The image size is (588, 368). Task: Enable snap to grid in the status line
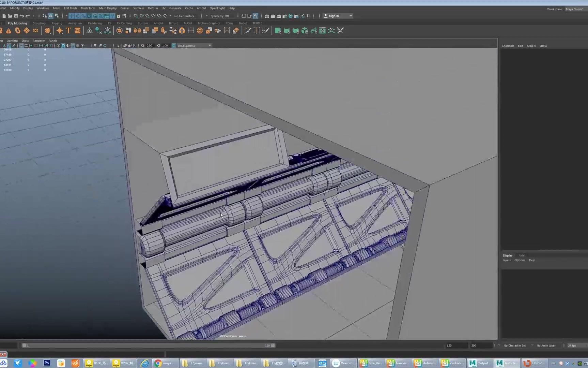(135, 16)
